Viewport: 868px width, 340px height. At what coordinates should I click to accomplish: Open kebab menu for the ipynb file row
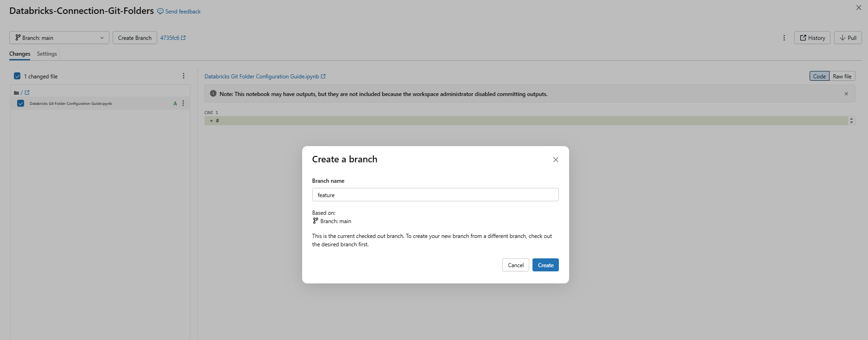pos(183,103)
